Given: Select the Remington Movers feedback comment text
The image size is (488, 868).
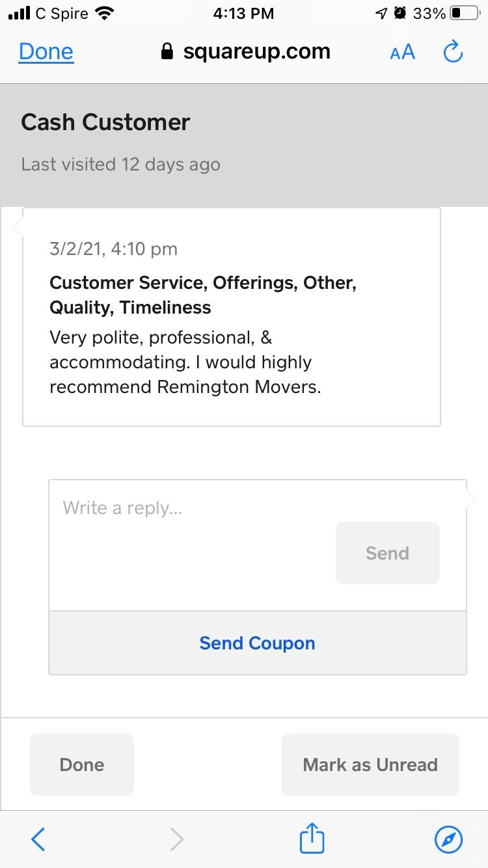Looking at the screenshot, I should tap(185, 362).
